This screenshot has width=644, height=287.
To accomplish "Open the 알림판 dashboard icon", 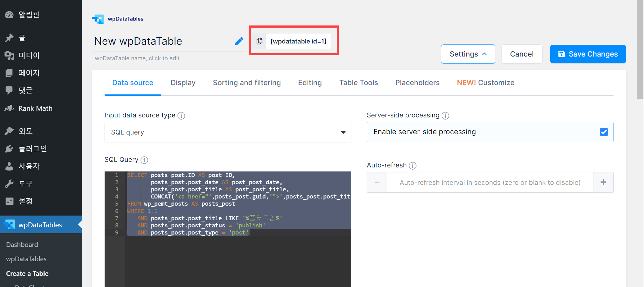I will [9, 15].
